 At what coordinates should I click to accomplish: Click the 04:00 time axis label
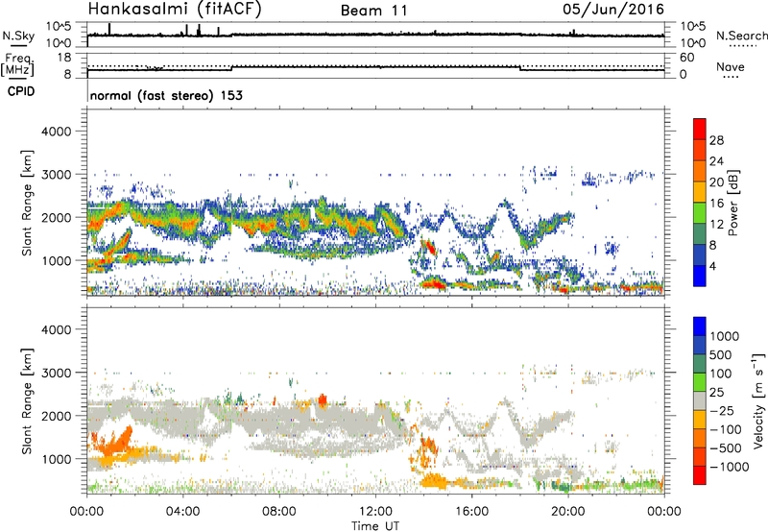tap(183, 512)
